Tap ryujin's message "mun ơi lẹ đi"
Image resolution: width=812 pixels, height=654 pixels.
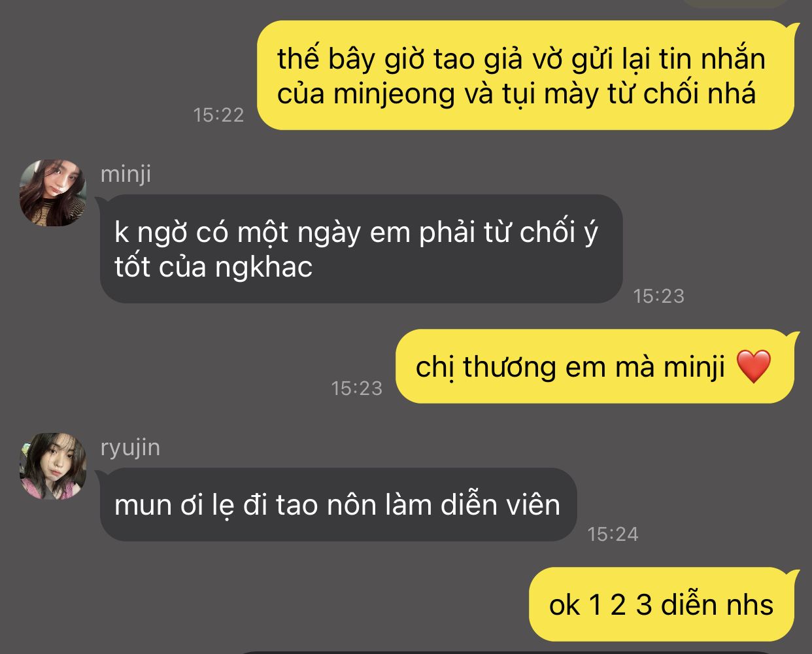pyautogui.click(x=338, y=504)
